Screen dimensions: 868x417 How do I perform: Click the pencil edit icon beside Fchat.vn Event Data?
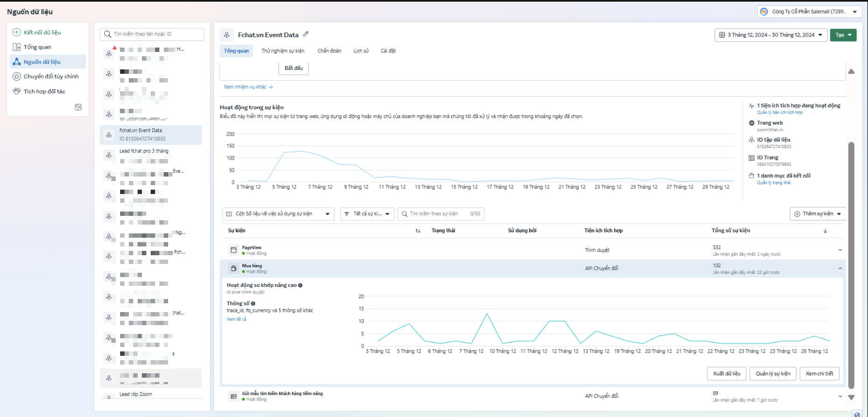point(306,34)
